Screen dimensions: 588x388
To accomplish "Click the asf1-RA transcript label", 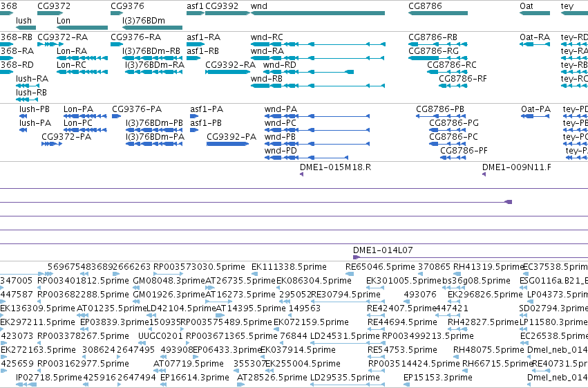I will [x=203, y=37].
